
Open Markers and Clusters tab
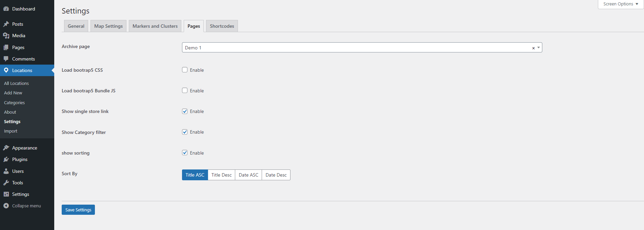point(155,26)
